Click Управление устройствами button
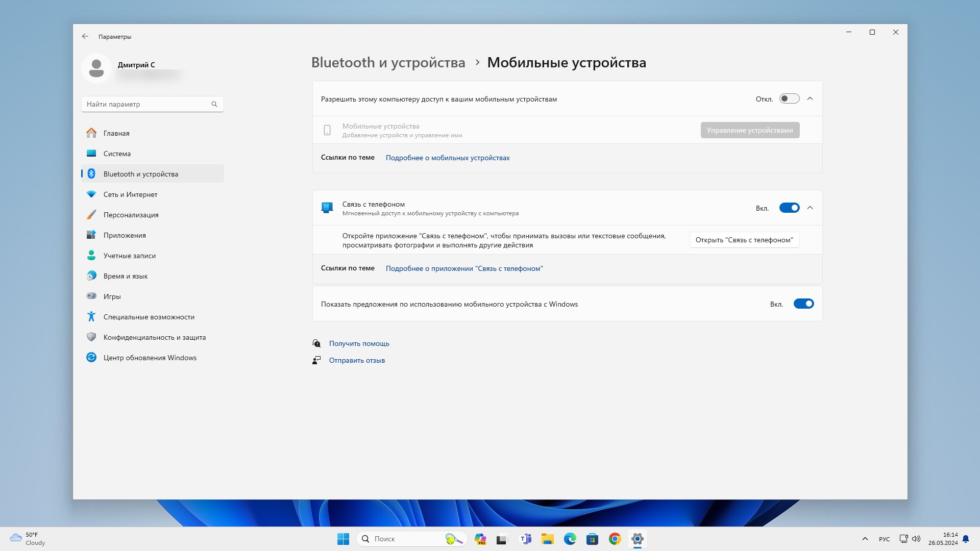This screenshot has height=551, width=980. point(750,130)
